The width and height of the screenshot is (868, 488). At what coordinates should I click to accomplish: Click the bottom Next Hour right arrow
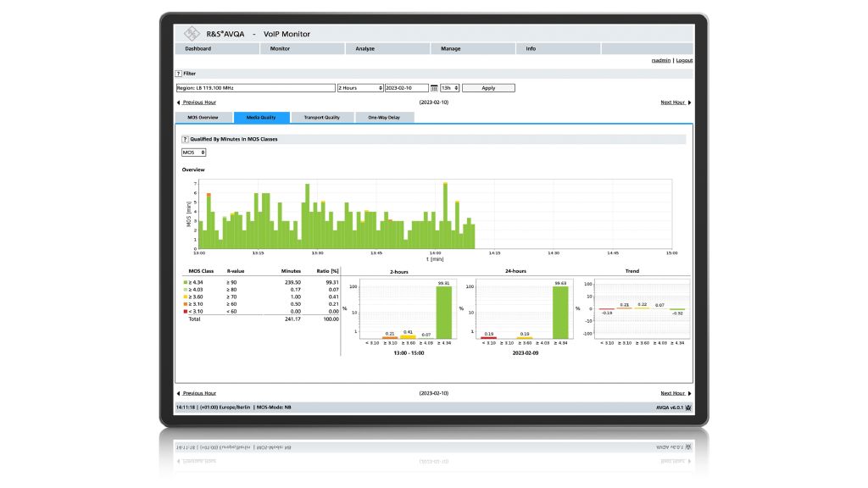[x=689, y=393]
